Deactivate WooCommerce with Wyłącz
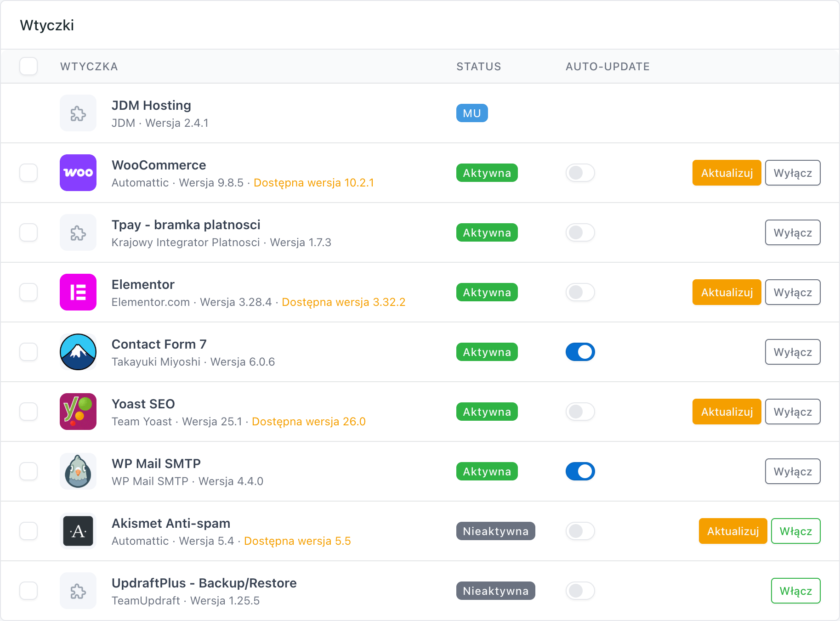Viewport: 840px width, 621px height. point(793,173)
